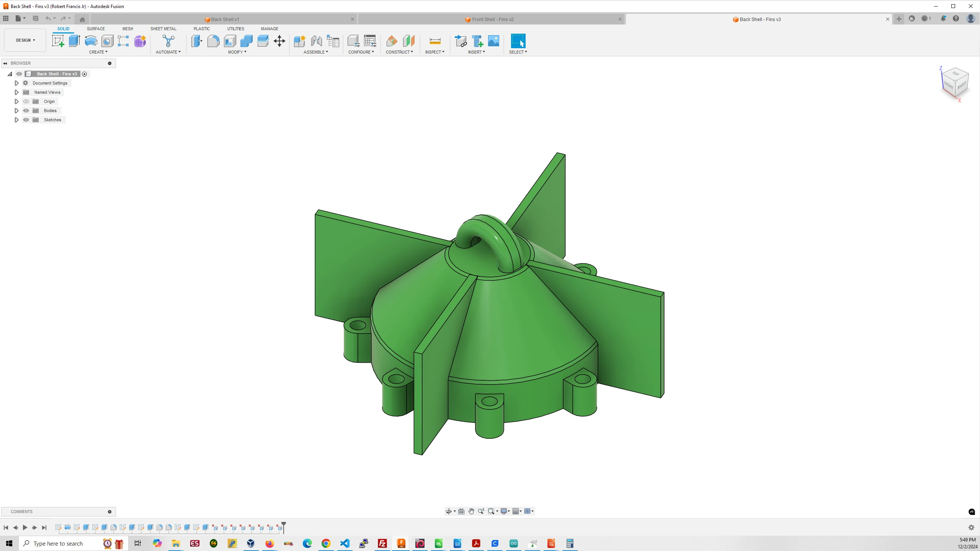
Task: Click the Insert McMaster-Carr icon
Action: pos(477,41)
